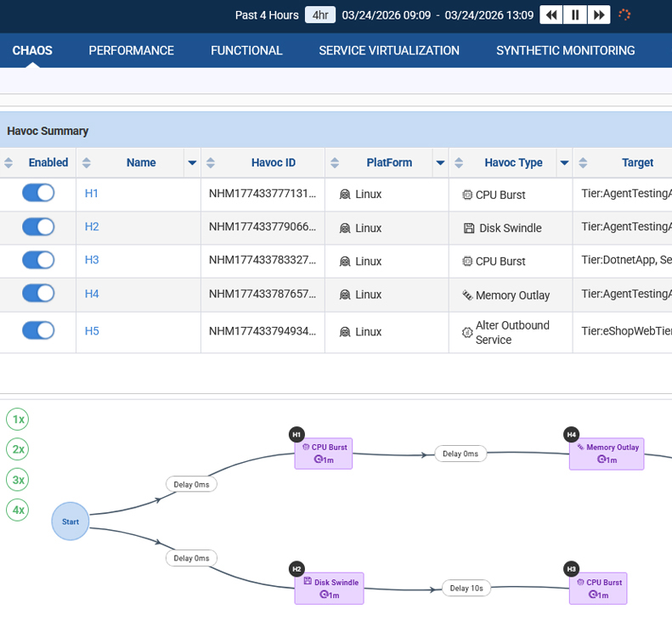Set flow speed to 4x

point(18,510)
